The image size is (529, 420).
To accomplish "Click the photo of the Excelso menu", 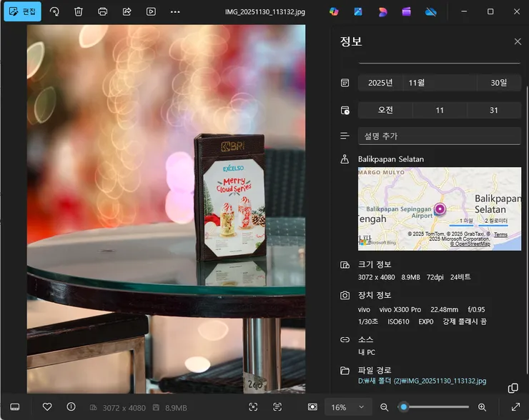I will pos(167,209).
